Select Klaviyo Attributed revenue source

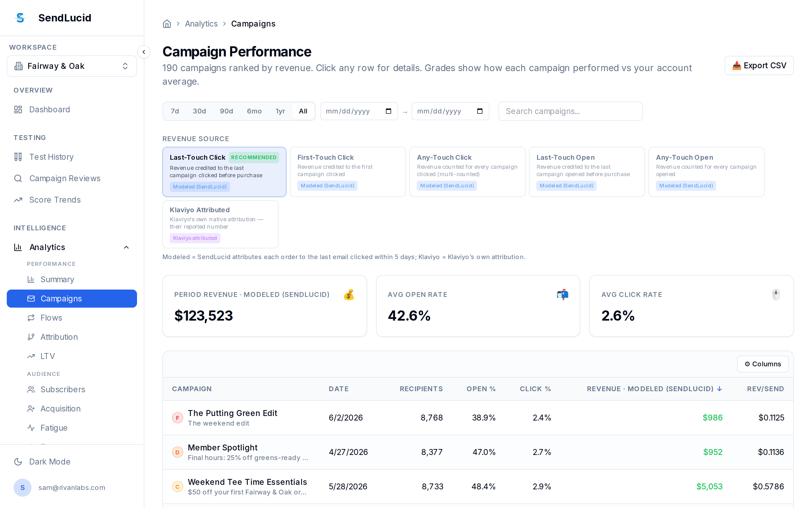point(220,224)
